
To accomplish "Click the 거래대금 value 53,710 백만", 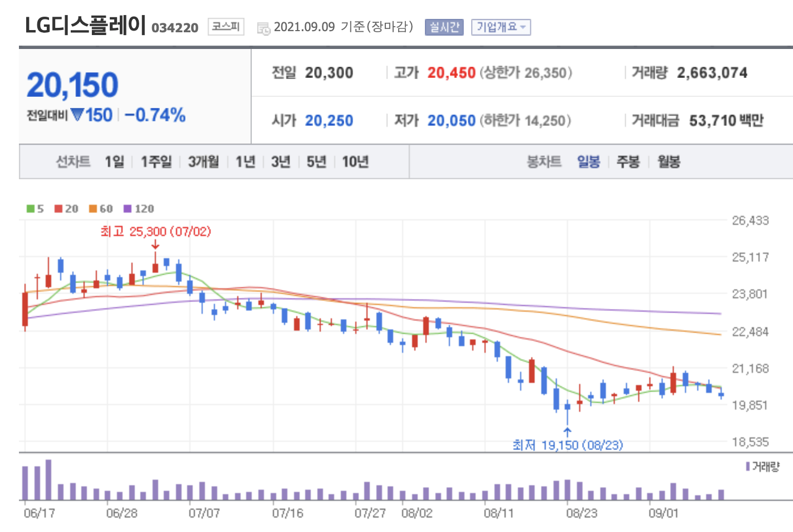I will [726, 121].
